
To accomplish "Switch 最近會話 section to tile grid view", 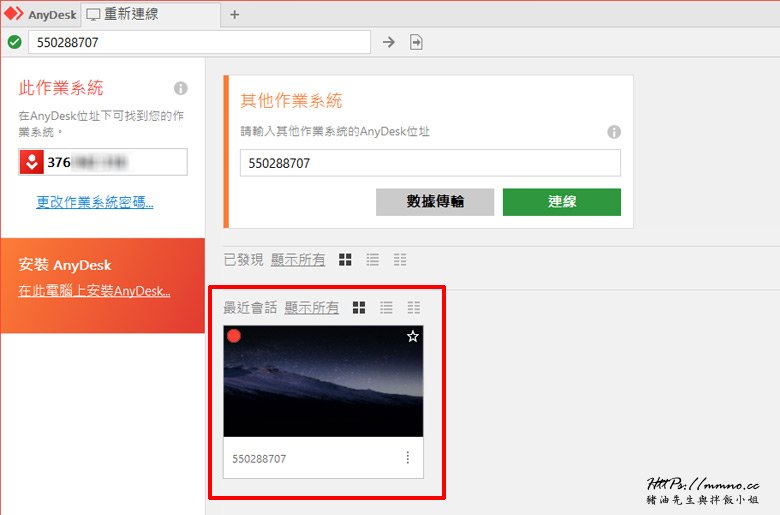I will pyautogui.click(x=359, y=308).
